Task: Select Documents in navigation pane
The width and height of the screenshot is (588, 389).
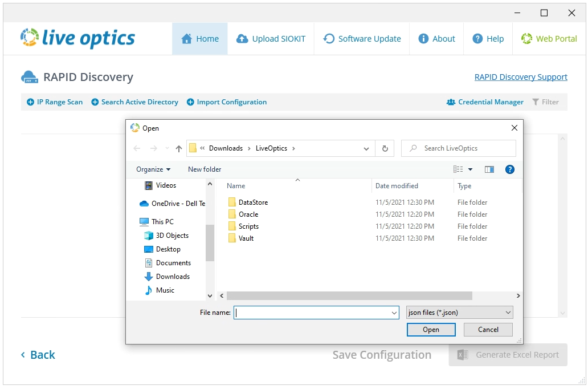Action: (168, 263)
